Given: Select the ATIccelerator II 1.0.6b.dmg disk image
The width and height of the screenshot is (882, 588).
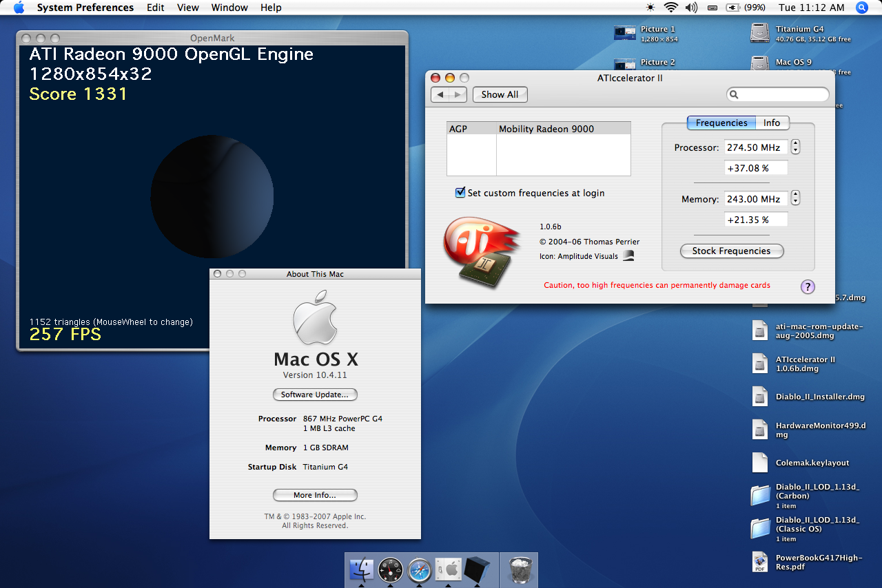Looking at the screenshot, I should coord(759,364).
